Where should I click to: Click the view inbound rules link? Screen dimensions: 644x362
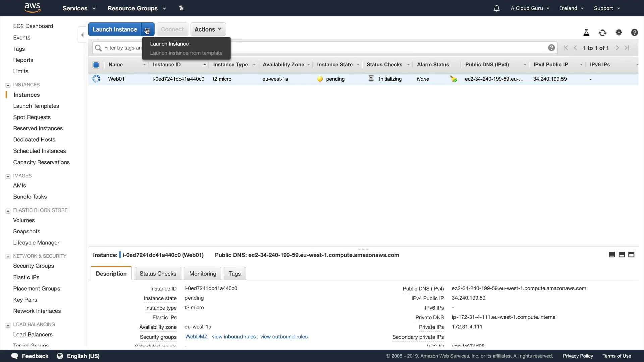click(234, 337)
